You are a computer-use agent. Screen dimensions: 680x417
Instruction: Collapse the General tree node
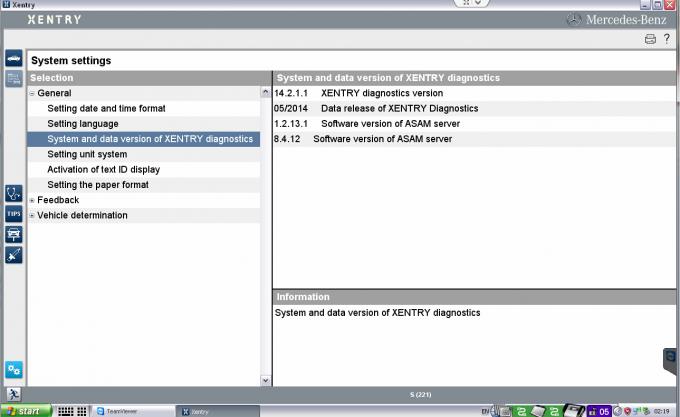tap(32, 93)
